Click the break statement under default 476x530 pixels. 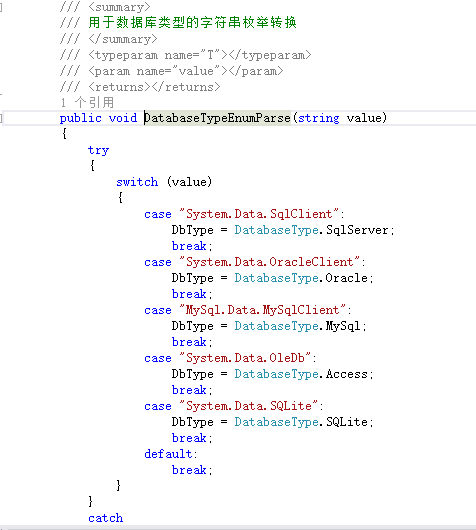coord(189,470)
